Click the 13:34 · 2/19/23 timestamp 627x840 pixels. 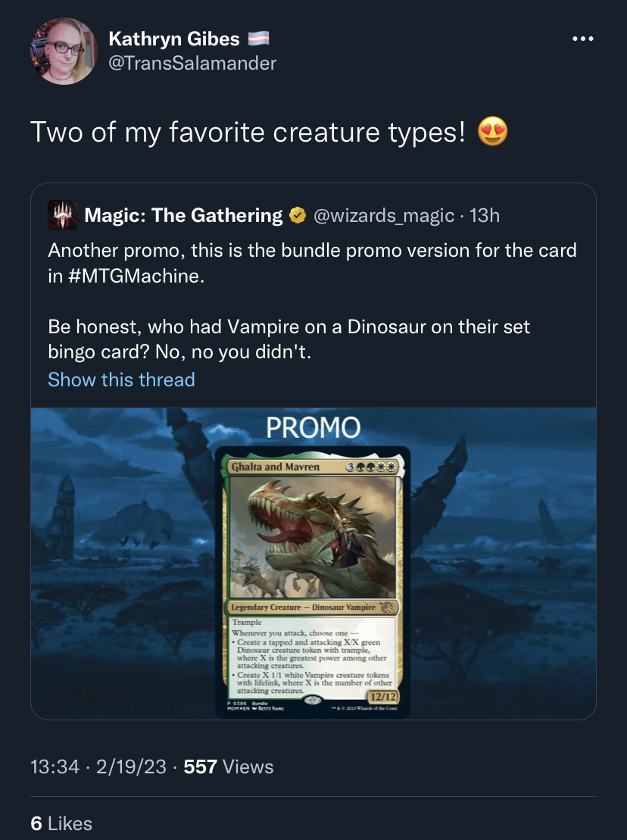point(98,767)
